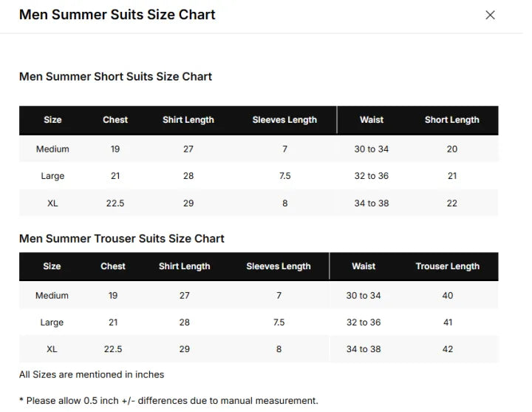532x412 pixels.
Task: Click the manual measurement disclaimer text
Action: pos(168,400)
